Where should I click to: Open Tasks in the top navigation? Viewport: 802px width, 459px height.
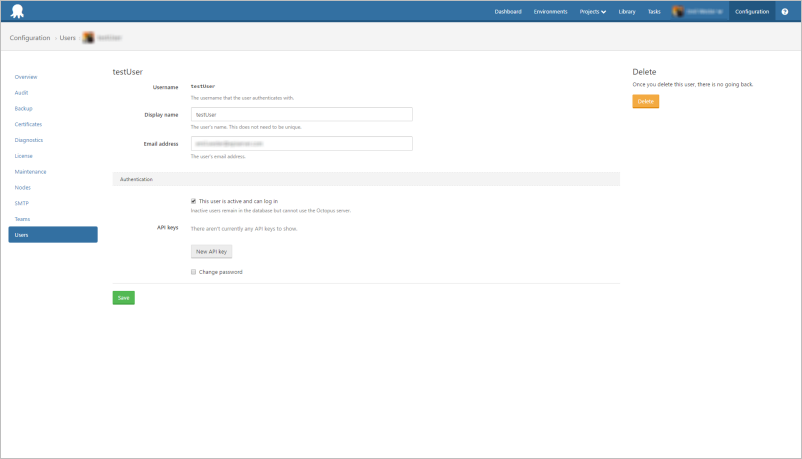pos(653,12)
